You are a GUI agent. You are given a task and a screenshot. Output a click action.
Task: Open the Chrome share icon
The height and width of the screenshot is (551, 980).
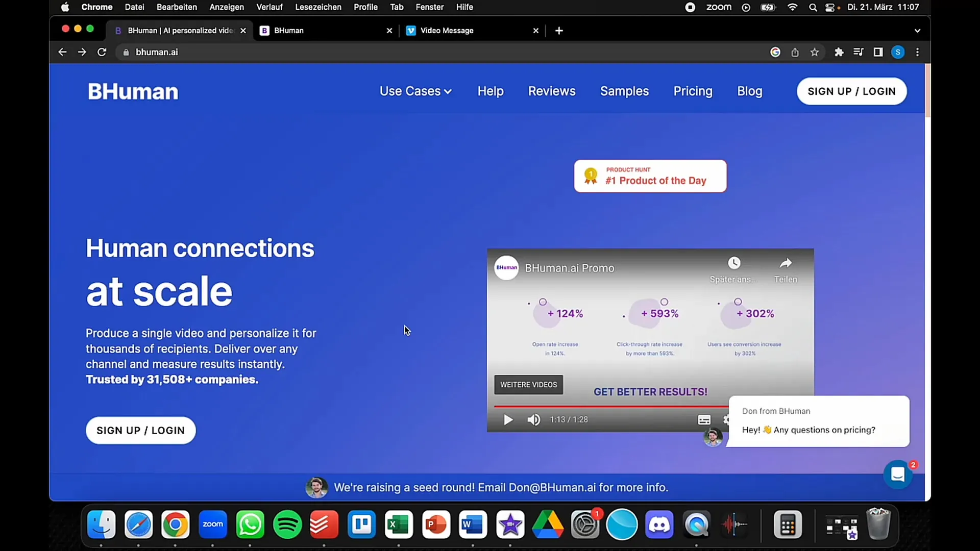pyautogui.click(x=795, y=52)
